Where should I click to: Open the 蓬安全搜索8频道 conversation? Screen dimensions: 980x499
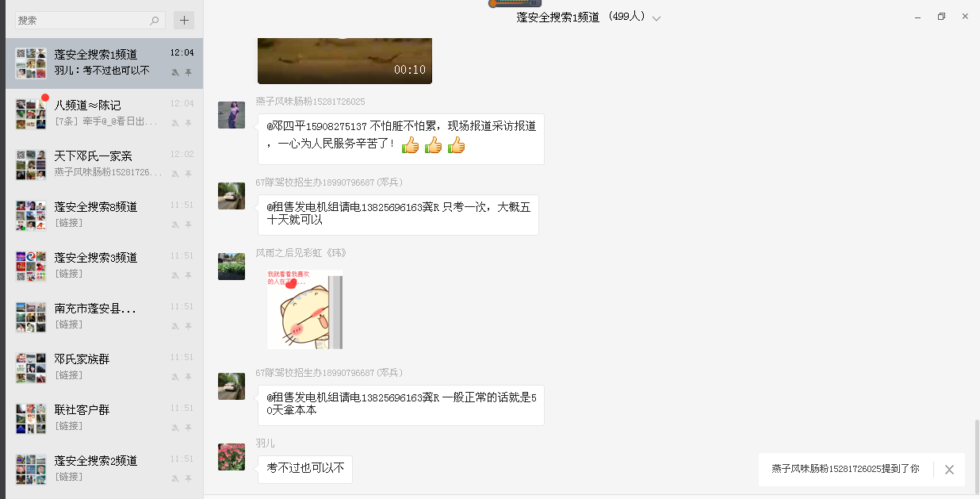(105, 216)
